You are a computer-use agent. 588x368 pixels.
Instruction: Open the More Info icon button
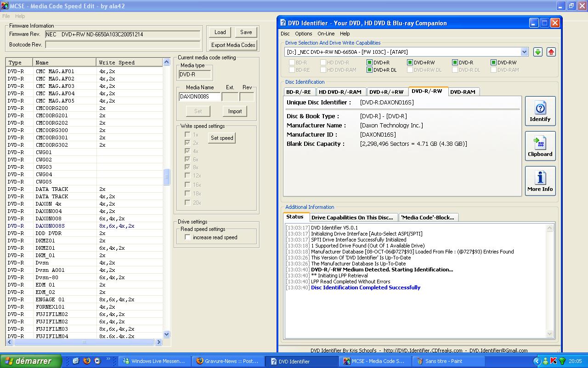point(540,181)
